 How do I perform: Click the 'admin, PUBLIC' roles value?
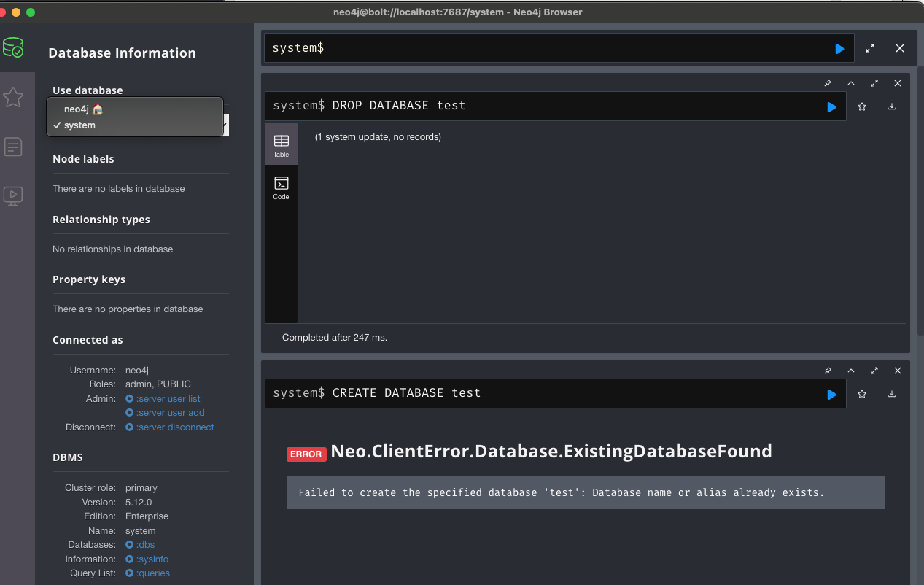point(158,384)
